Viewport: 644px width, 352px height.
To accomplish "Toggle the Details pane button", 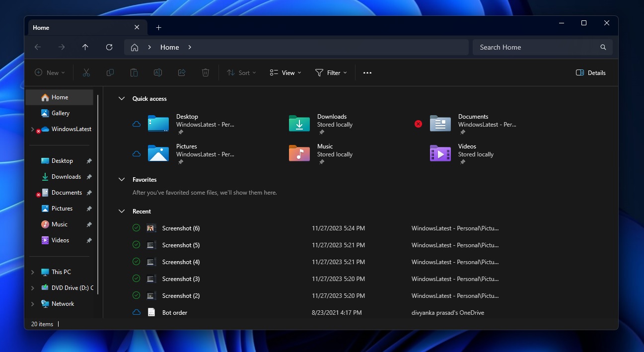I will (x=590, y=72).
